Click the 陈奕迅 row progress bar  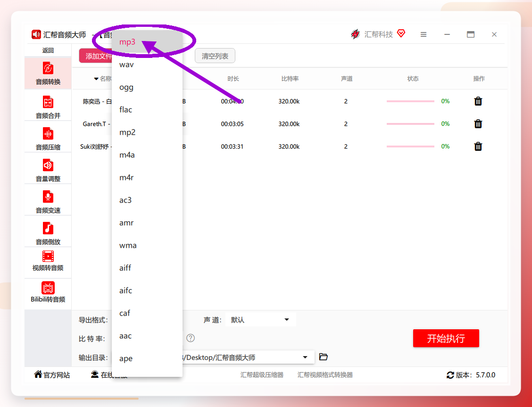[x=410, y=101]
